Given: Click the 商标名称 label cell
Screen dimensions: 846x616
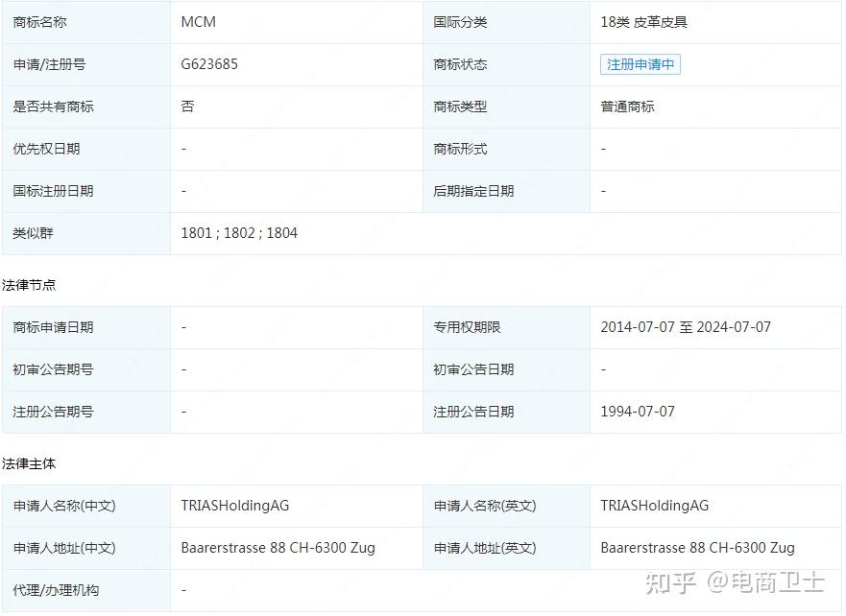Looking at the screenshot, I should tap(86, 22).
